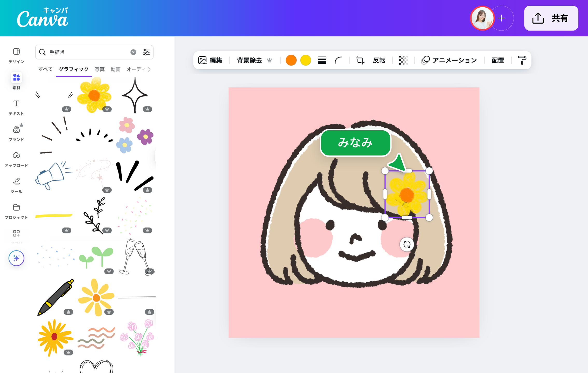
Task: Open the アニメーション (Animation) options
Action: (x=449, y=60)
